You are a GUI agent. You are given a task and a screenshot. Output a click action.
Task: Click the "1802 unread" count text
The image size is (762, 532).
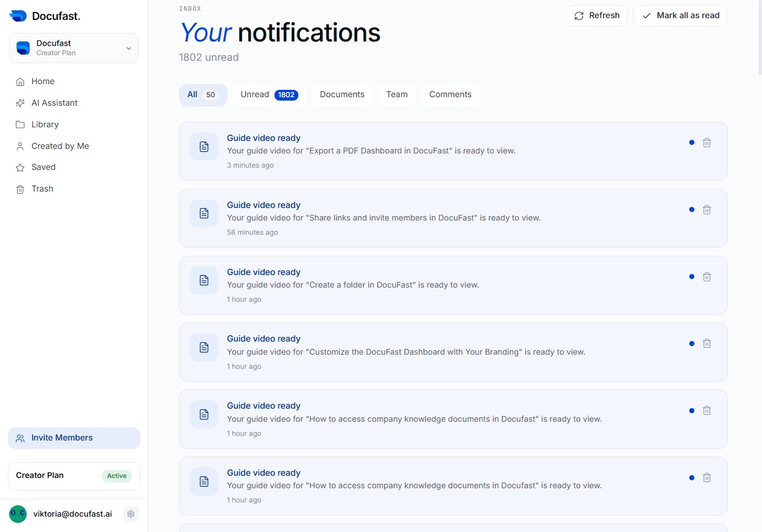coord(209,57)
